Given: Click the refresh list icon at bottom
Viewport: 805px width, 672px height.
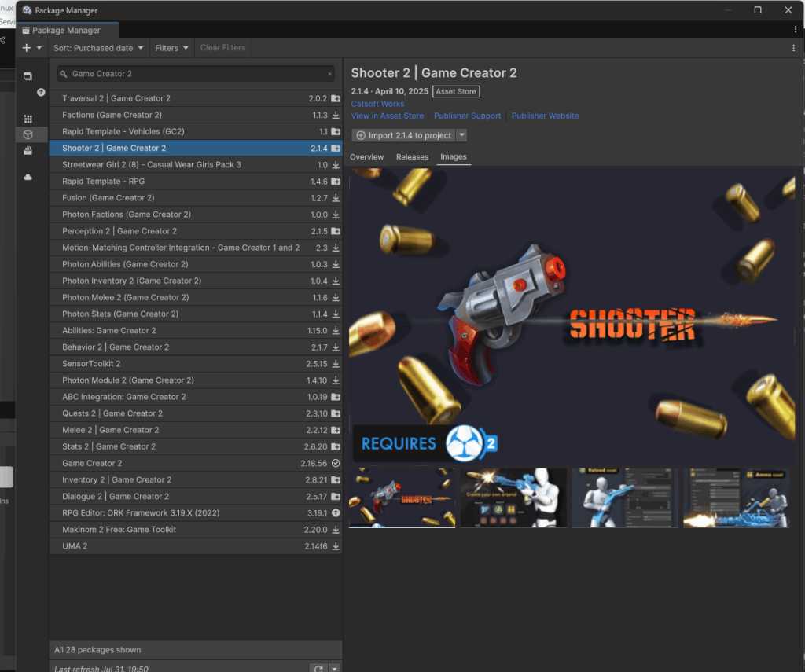Looking at the screenshot, I should coord(318,668).
